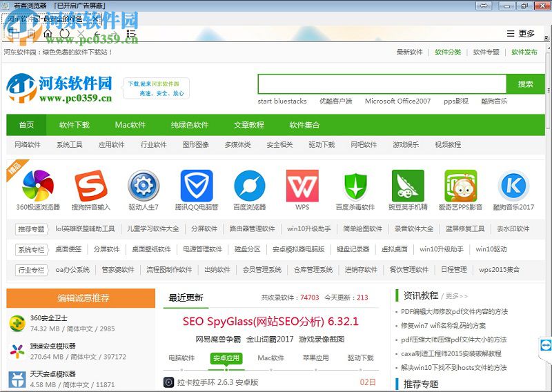Image resolution: width=552 pixels, height=392 pixels.
Task: Open the 爱奇艺PPS影音 icon
Action: pyautogui.click(x=461, y=186)
